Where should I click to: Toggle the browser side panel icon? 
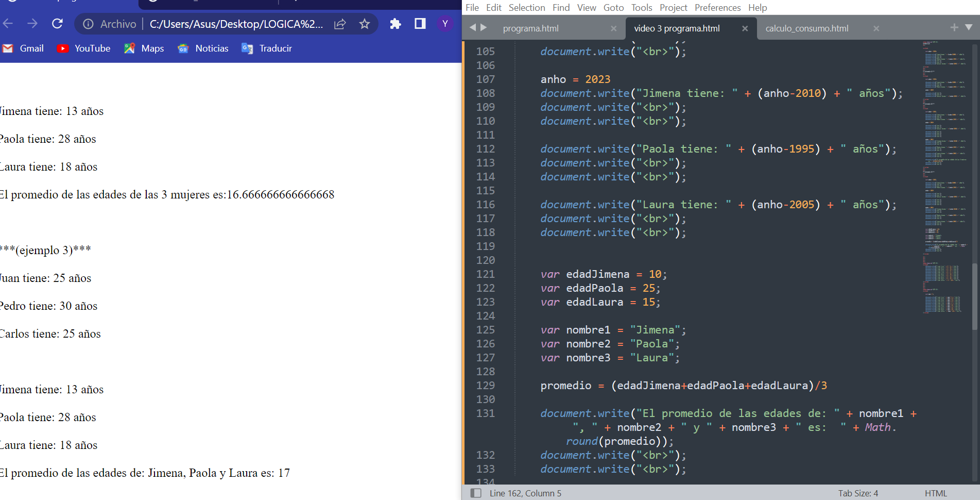420,24
